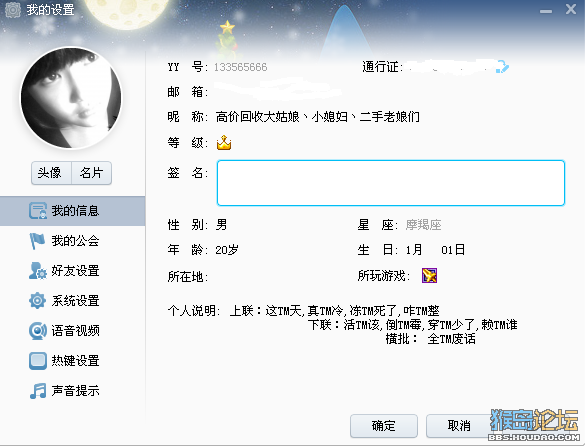Click the passport edit pencil icon
This screenshot has height=446, width=585.
pos(502,67)
